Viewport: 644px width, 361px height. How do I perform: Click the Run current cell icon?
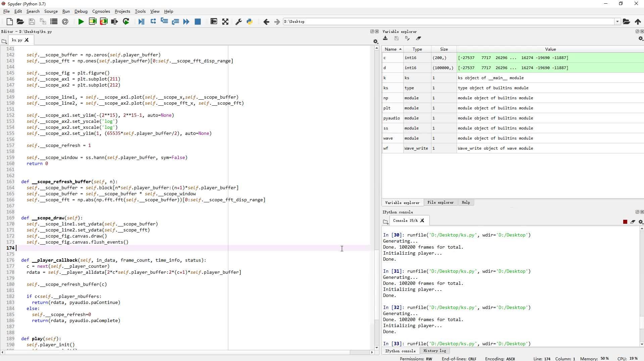tap(93, 22)
